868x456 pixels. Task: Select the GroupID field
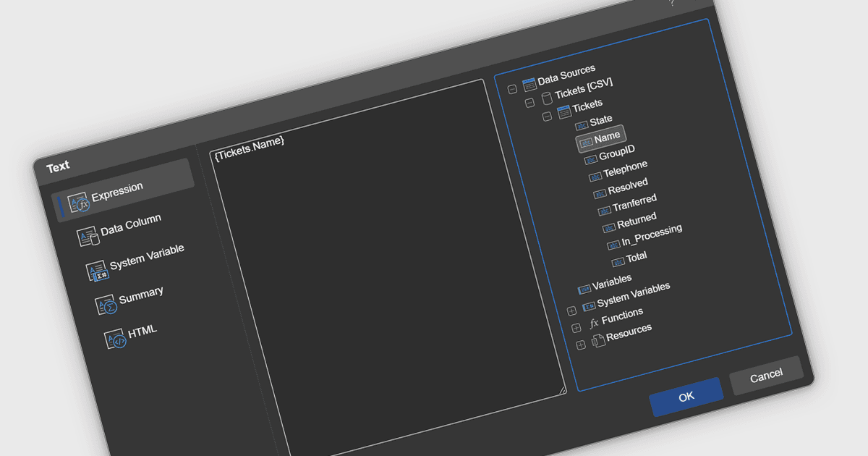click(x=617, y=152)
